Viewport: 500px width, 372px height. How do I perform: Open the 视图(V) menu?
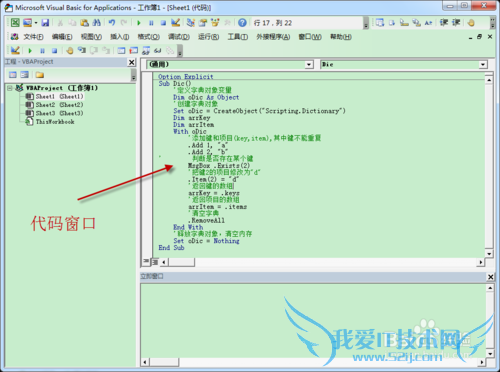click(91, 37)
